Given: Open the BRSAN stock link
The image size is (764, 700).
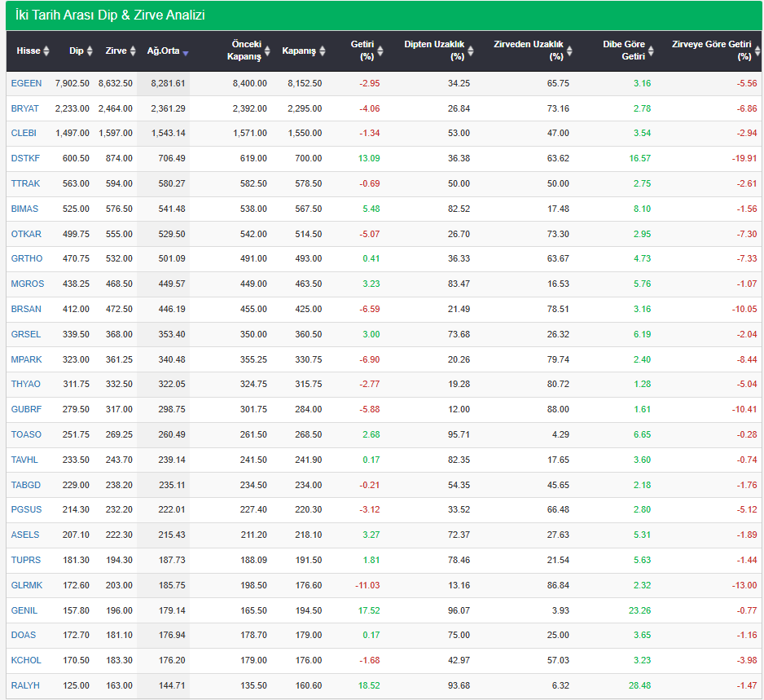Looking at the screenshot, I should coord(26,309).
